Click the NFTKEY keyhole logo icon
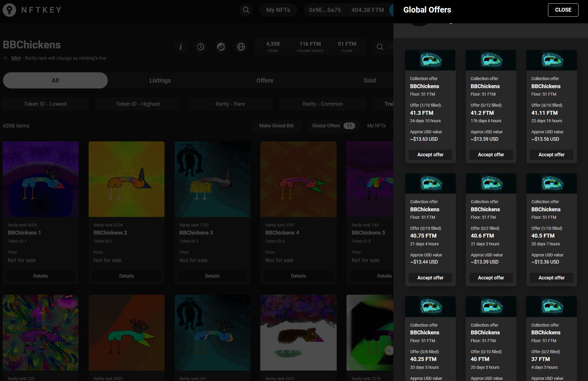The width and height of the screenshot is (588, 381). click(9, 10)
